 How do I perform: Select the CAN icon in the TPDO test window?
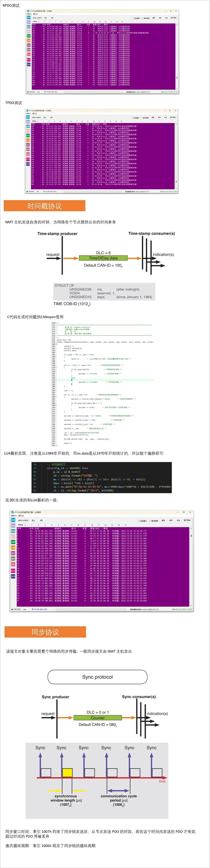coord(28,140)
